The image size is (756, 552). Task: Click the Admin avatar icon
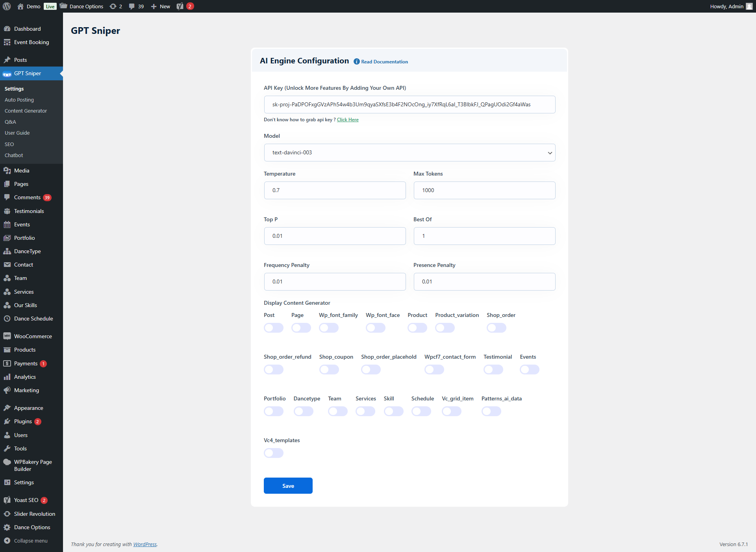click(x=749, y=6)
